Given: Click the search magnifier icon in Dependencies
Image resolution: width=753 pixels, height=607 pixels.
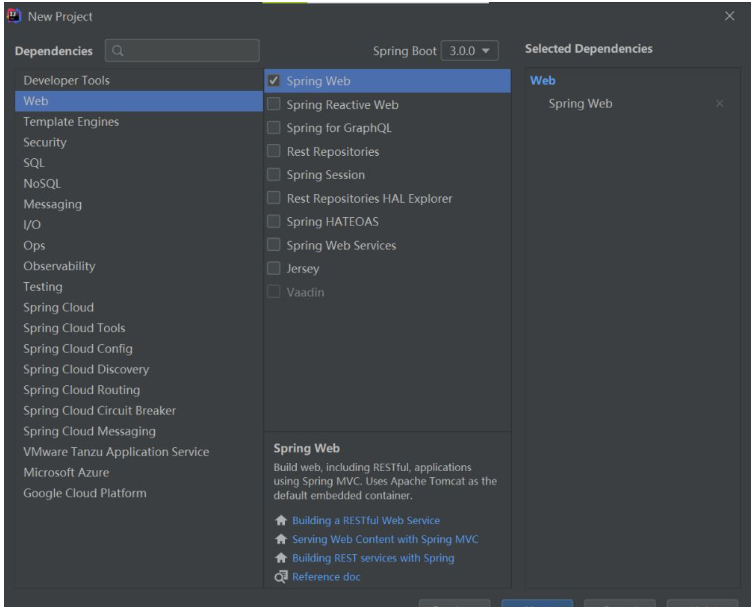Looking at the screenshot, I should pyautogui.click(x=118, y=51).
